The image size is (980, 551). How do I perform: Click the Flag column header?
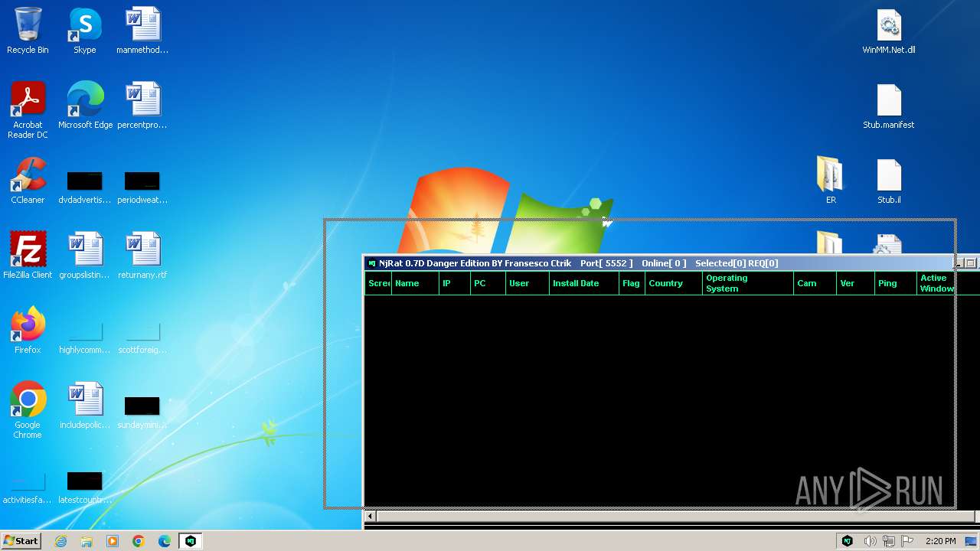coord(632,283)
